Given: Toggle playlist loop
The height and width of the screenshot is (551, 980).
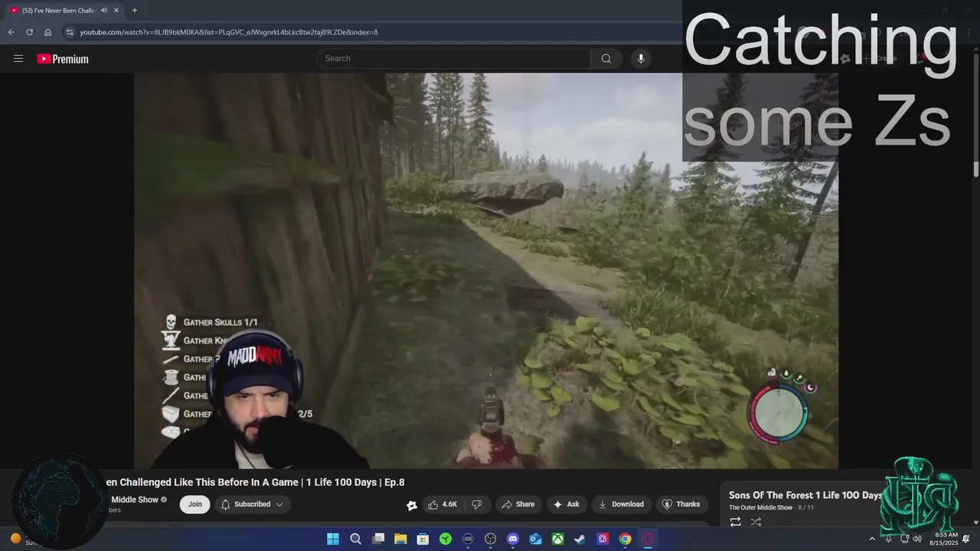Looking at the screenshot, I should 735,522.
